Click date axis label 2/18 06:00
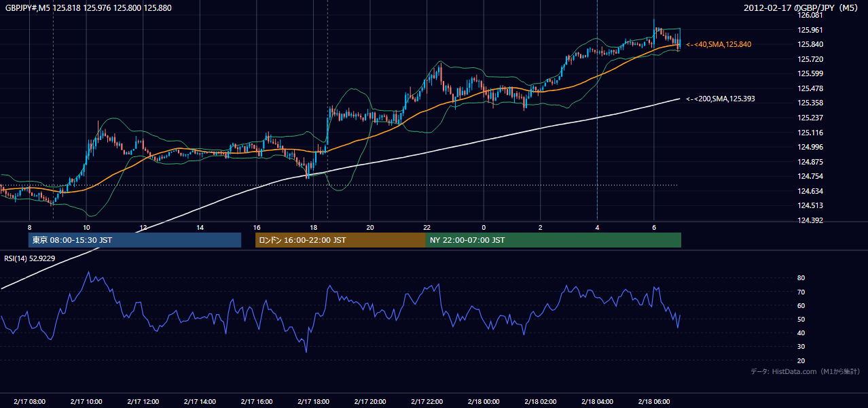 [653, 402]
